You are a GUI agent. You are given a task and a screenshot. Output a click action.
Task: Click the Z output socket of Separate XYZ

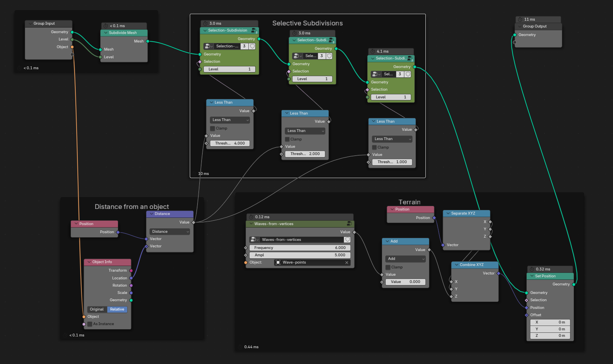(490, 236)
